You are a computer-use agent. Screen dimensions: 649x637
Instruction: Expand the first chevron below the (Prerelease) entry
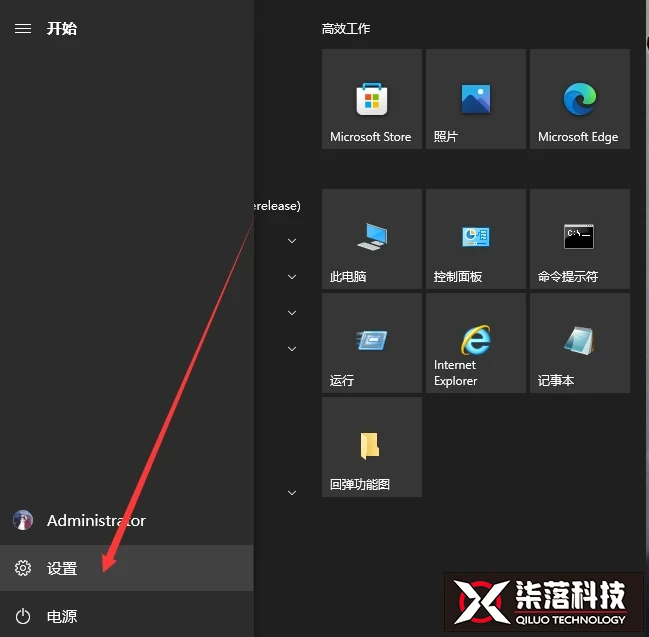[292, 241]
